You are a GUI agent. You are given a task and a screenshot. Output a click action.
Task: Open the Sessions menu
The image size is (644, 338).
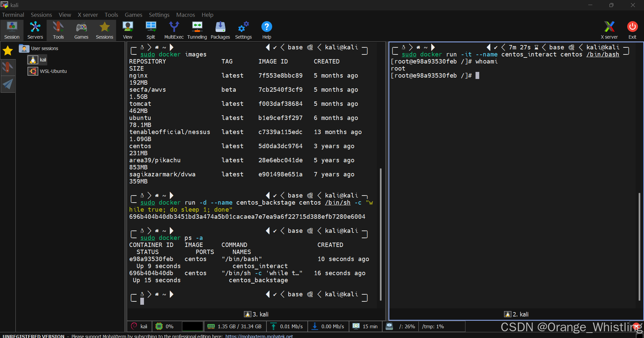41,15
